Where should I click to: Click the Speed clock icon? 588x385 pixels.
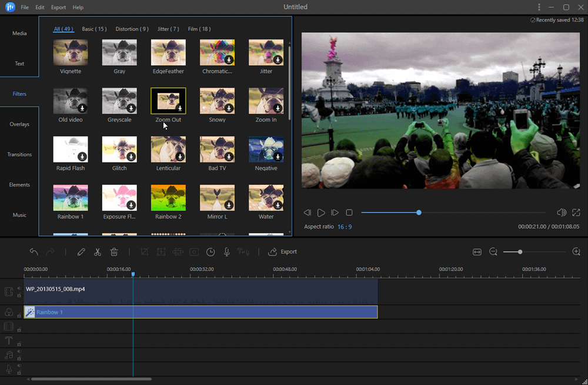pos(211,252)
